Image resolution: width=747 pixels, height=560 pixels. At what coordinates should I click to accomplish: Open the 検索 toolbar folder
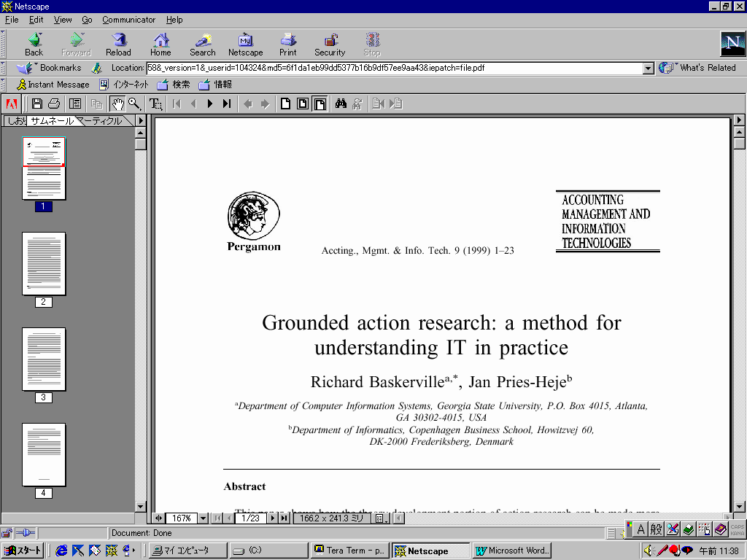[x=174, y=85]
